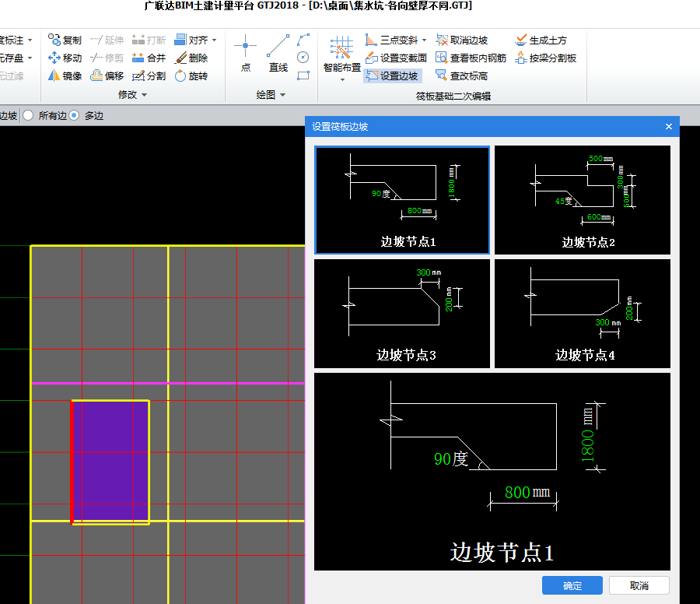The image size is (700, 604).
Task: Choose the 边坡节点1 thumbnail
Action: (x=402, y=200)
